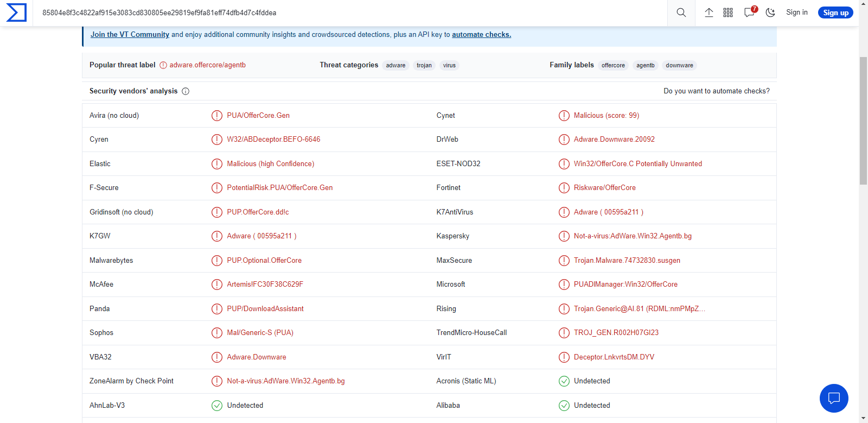
Task: Click the search magnifier icon
Action: click(681, 12)
